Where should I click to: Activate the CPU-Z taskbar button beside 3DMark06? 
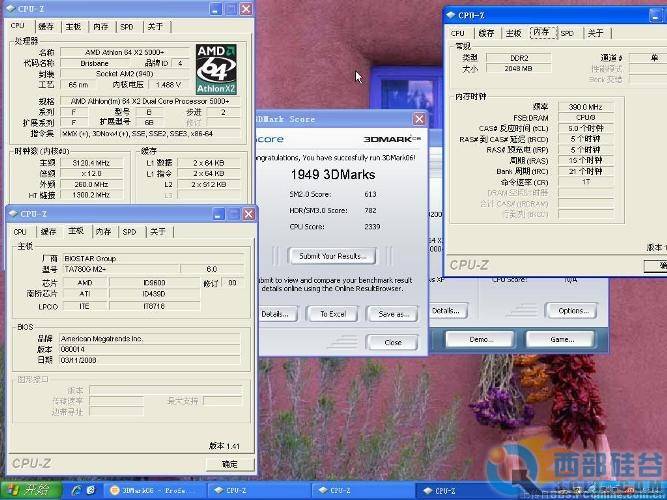[x=259, y=491]
